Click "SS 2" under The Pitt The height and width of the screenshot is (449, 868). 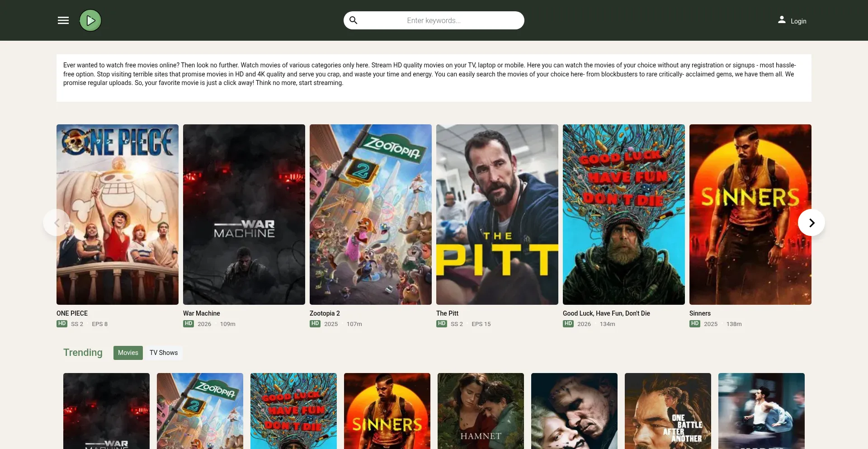457,324
